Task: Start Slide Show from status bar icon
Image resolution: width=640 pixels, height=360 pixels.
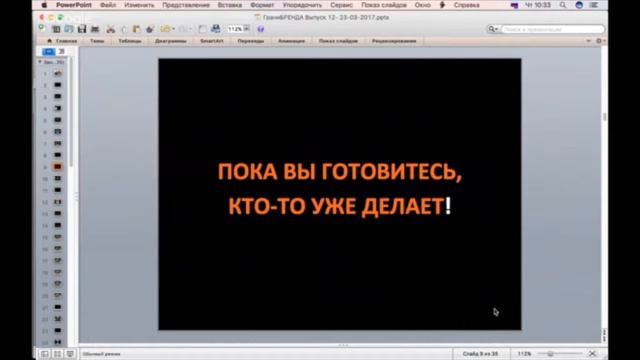Action: (70, 353)
